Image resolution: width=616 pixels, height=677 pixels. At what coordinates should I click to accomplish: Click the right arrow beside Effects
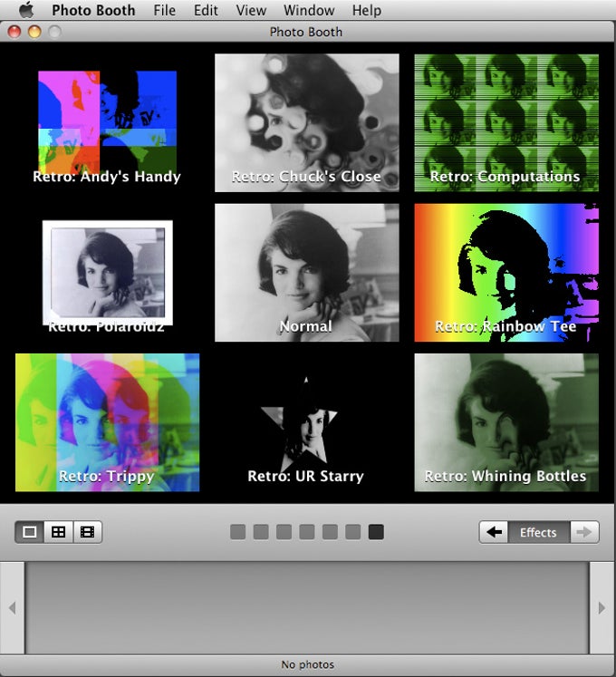point(584,532)
